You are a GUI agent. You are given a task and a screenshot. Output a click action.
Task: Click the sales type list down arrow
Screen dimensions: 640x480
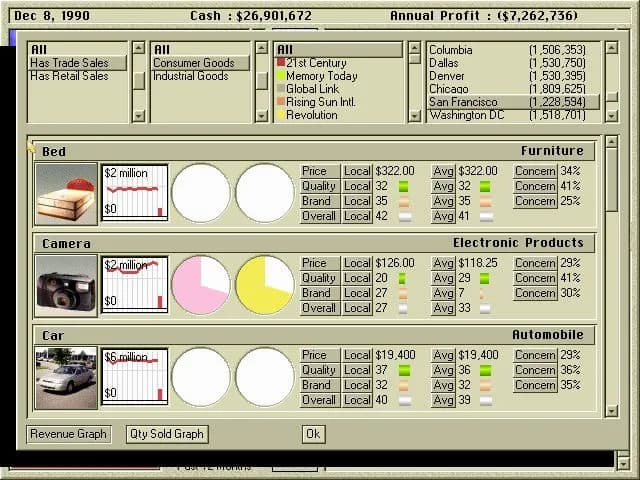click(139, 116)
